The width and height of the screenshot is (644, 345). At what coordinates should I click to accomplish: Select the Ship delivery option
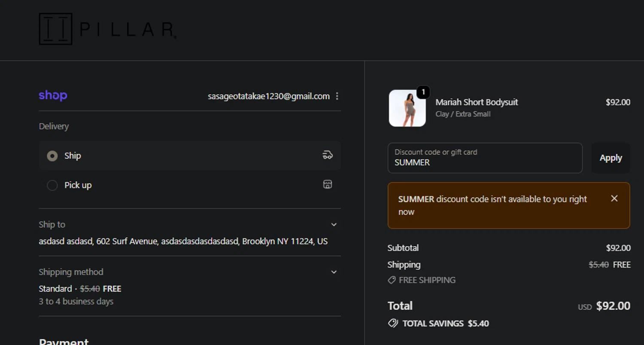pyautogui.click(x=190, y=156)
